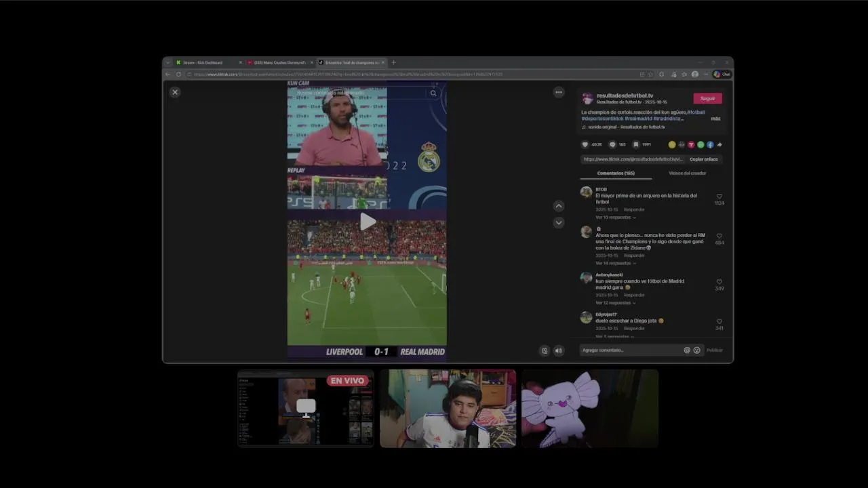The image size is (868, 488).
Task: Reply to Antonykaneki's comment via Responder
Action: (x=634, y=295)
